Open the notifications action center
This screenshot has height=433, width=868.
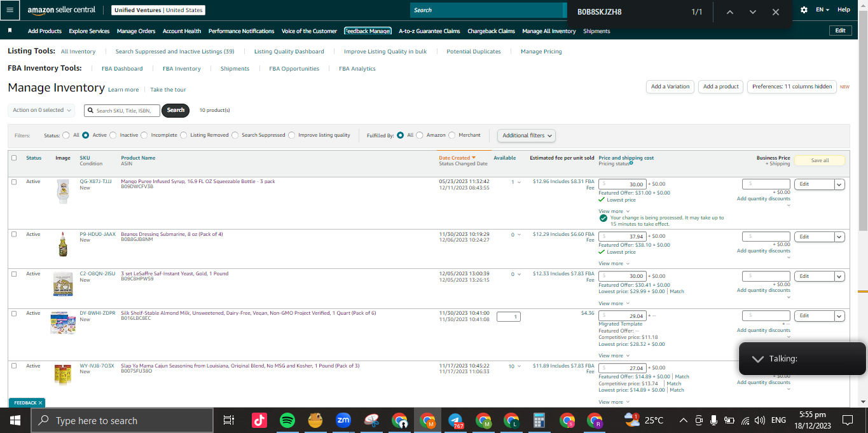(x=847, y=420)
